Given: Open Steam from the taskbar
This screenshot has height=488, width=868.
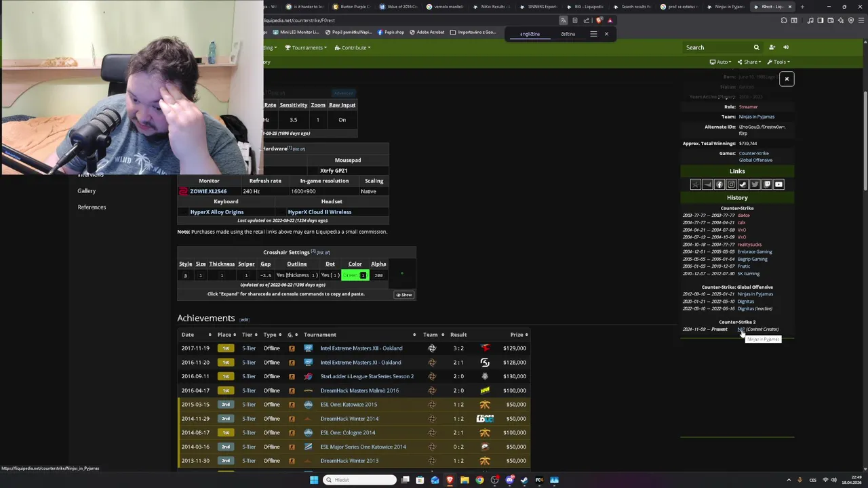Looking at the screenshot, I should (524, 480).
